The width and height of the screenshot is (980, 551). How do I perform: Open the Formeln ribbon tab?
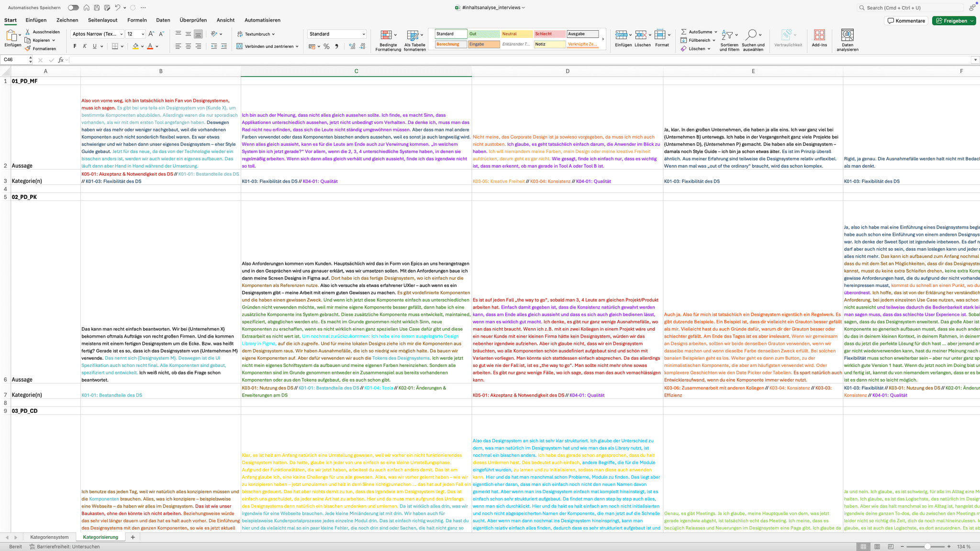(x=137, y=20)
